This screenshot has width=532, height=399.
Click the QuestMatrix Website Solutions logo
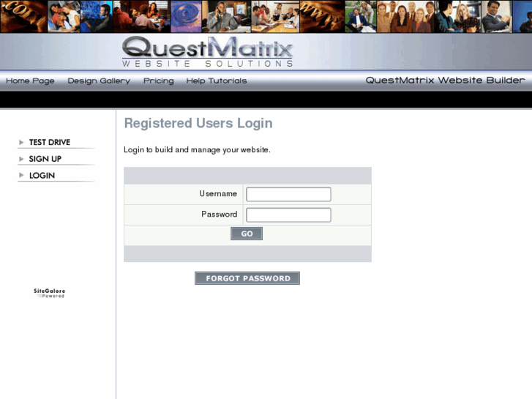click(207, 52)
